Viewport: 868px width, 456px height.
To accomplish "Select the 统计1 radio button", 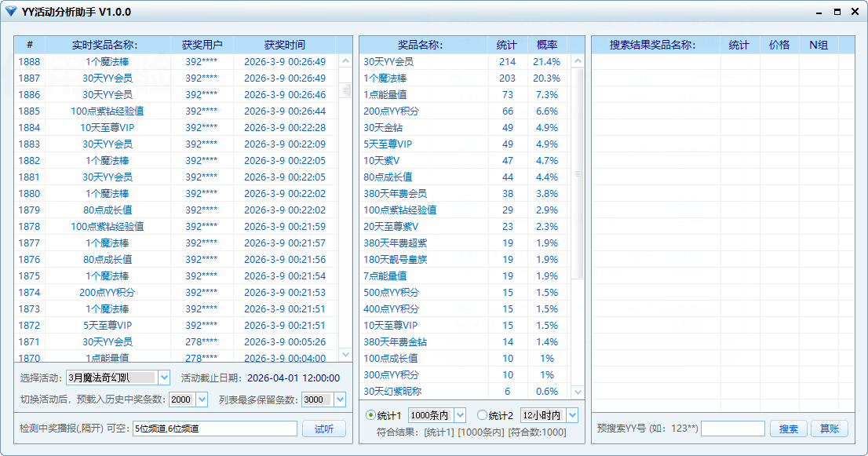I will pos(371,415).
